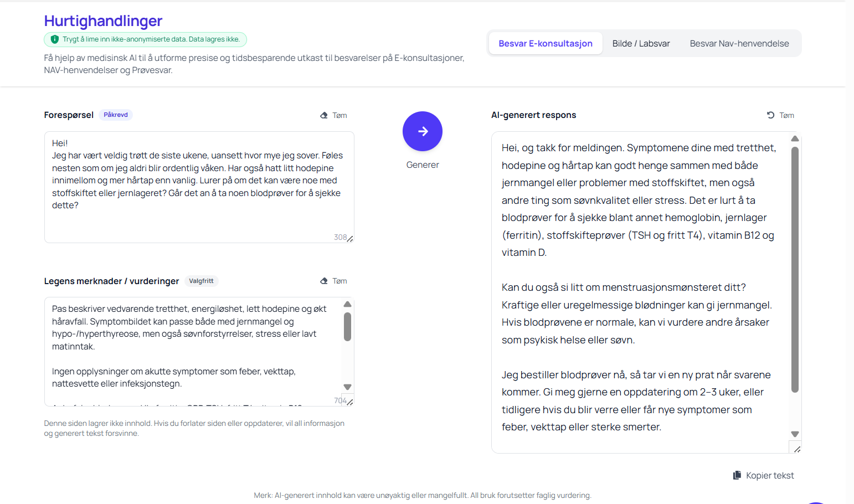Click down arrow of AI response scrollbar
This screenshot has width=854, height=504.
click(795, 434)
